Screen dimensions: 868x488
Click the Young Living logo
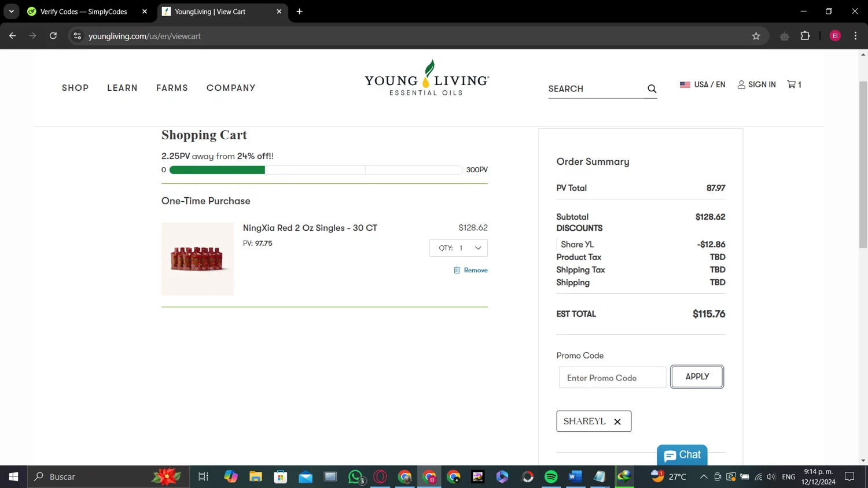427,78
